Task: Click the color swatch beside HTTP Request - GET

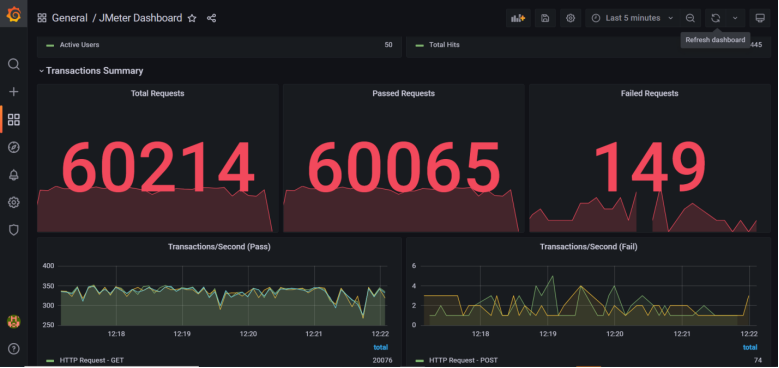Action: click(x=50, y=361)
